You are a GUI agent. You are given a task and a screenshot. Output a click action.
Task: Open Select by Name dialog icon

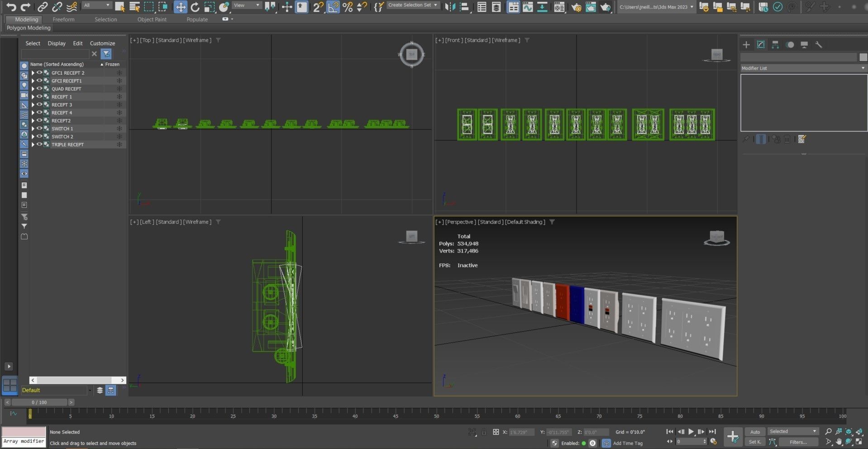pos(134,7)
